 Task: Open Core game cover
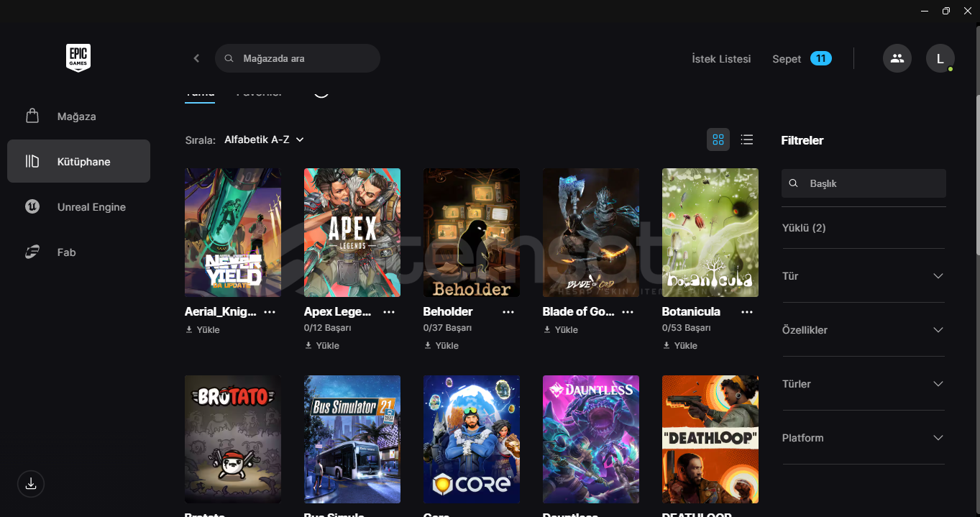pyautogui.click(x=472, y=439)
